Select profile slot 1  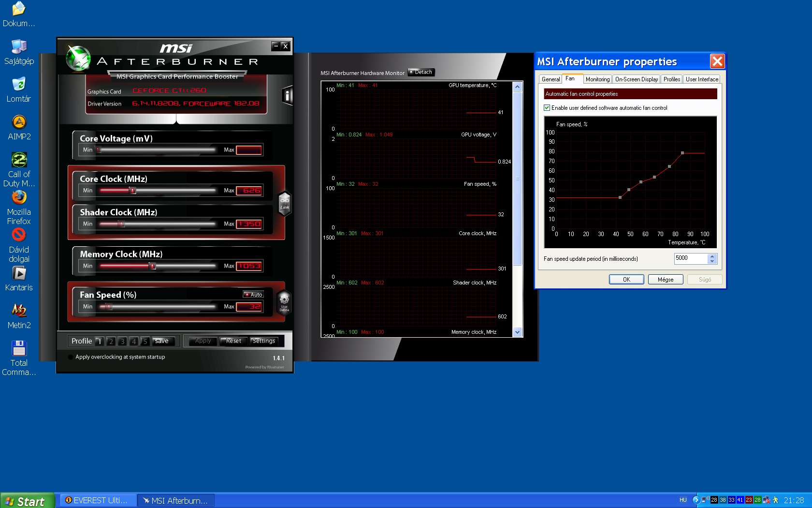coord(100,341)
